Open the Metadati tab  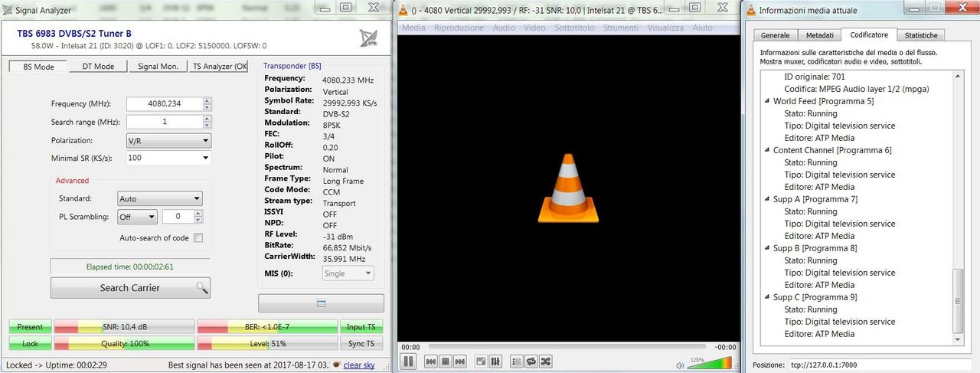819,35
